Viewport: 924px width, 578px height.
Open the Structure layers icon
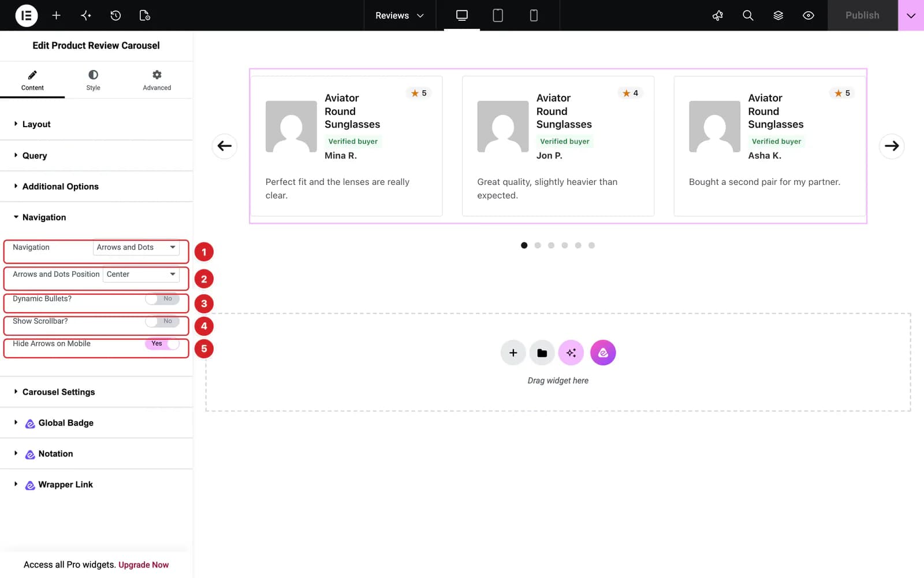pos(778,16)
